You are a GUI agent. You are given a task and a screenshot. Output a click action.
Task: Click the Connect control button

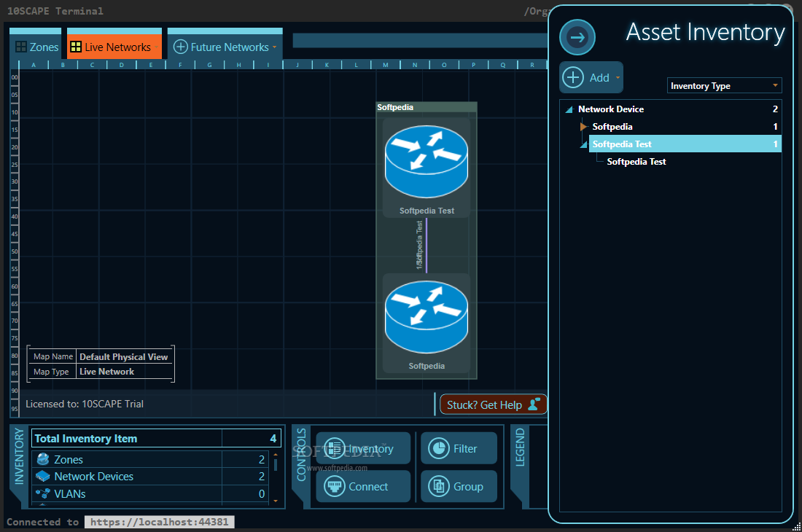[363, 486]
